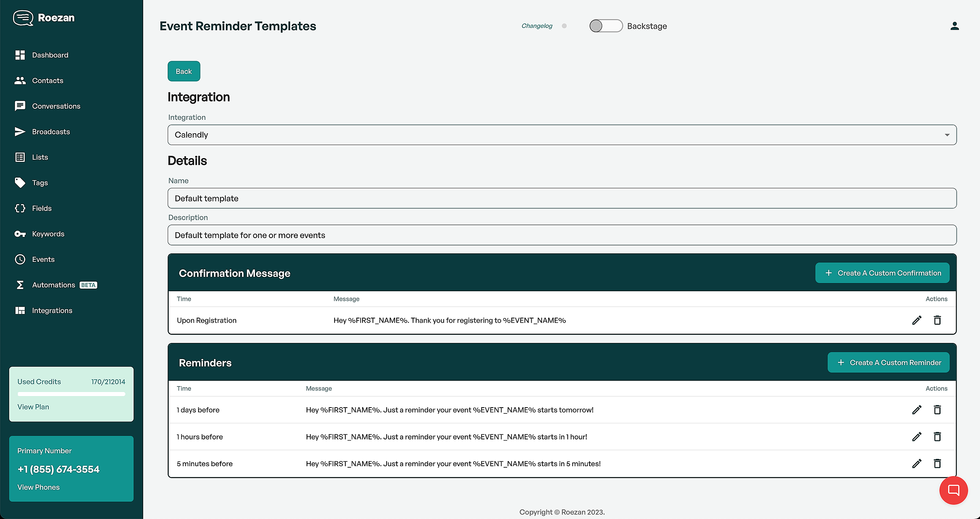Delete the 1 hours before reminder

click(x=937, y=437)
